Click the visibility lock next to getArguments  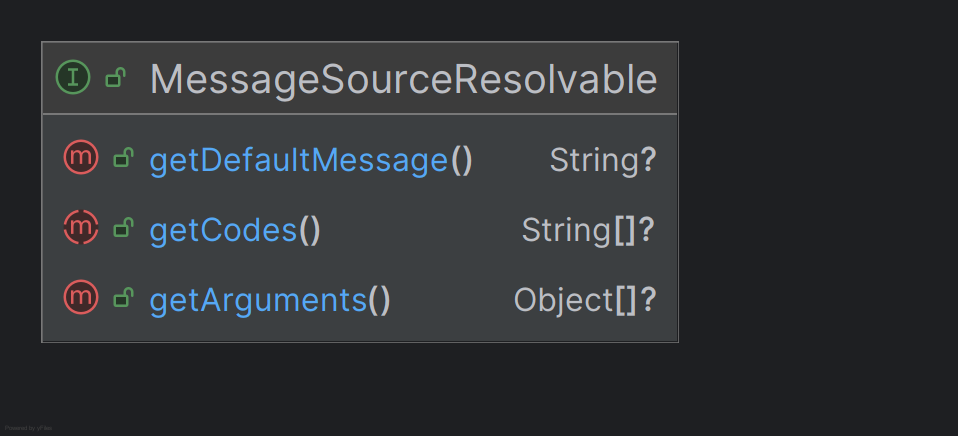[x=123, y=298]
